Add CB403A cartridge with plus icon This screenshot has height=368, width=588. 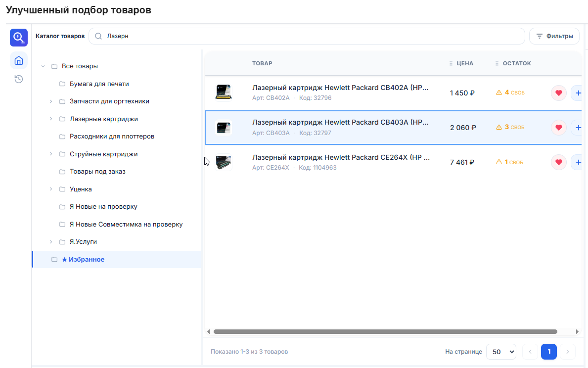(578, 128)
